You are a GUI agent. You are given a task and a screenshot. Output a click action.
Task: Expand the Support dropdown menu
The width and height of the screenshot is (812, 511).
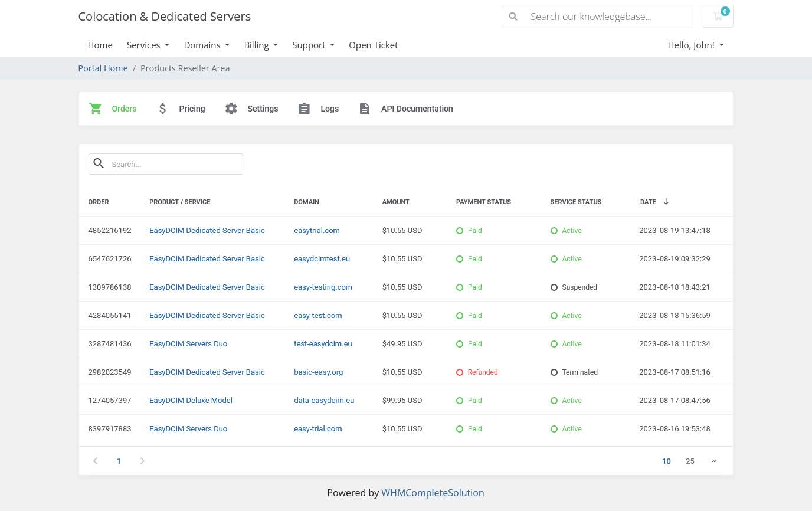[313, 45]
